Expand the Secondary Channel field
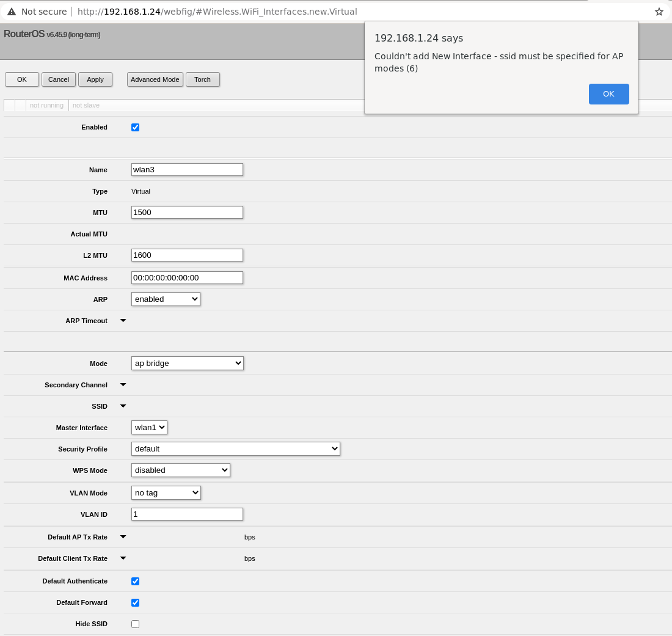 click(122, 384)
